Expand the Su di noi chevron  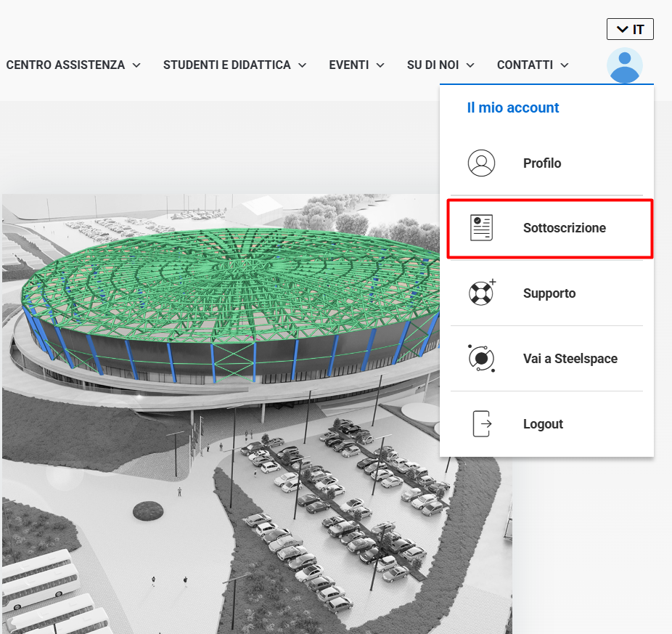click(x=470, y=65)
